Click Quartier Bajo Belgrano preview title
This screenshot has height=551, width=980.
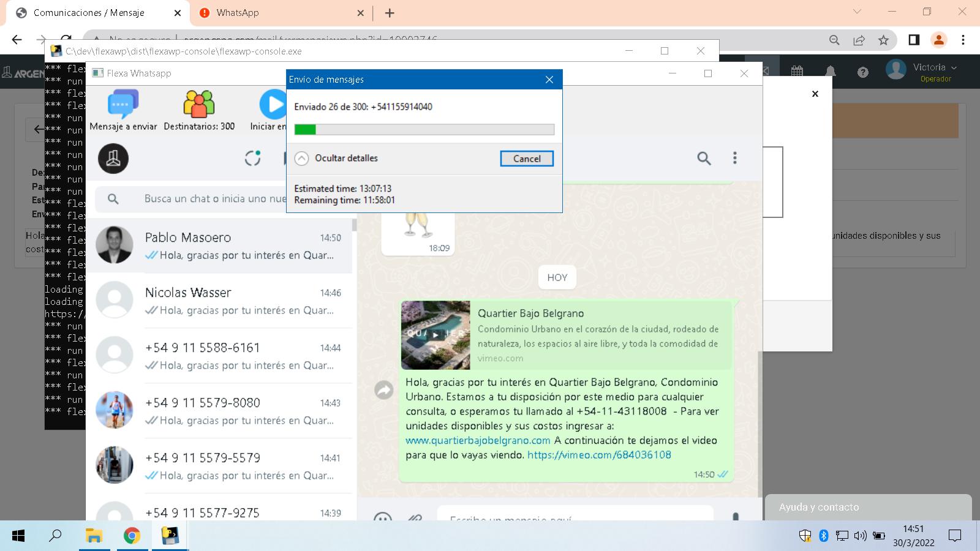tap(531, 313)
